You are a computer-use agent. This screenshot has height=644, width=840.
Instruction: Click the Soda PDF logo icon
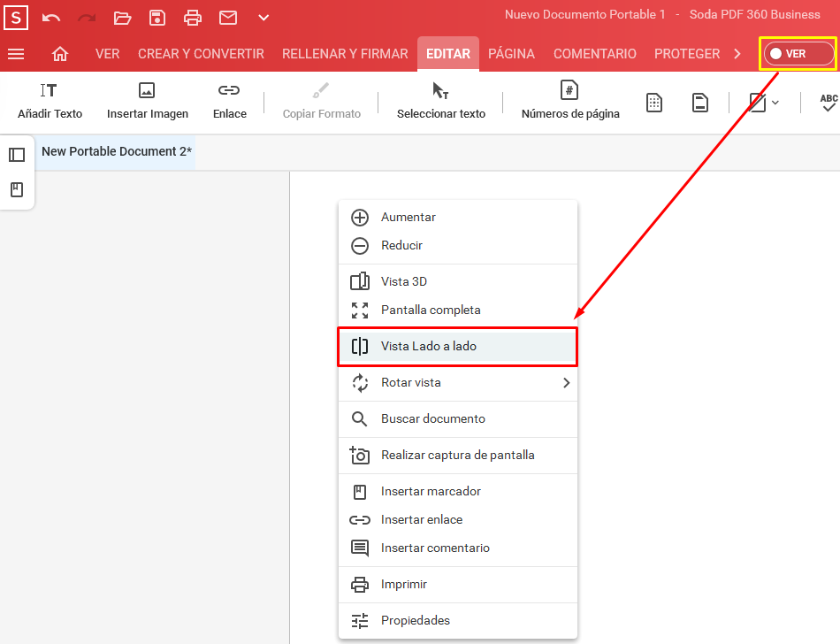click(16, 18)
